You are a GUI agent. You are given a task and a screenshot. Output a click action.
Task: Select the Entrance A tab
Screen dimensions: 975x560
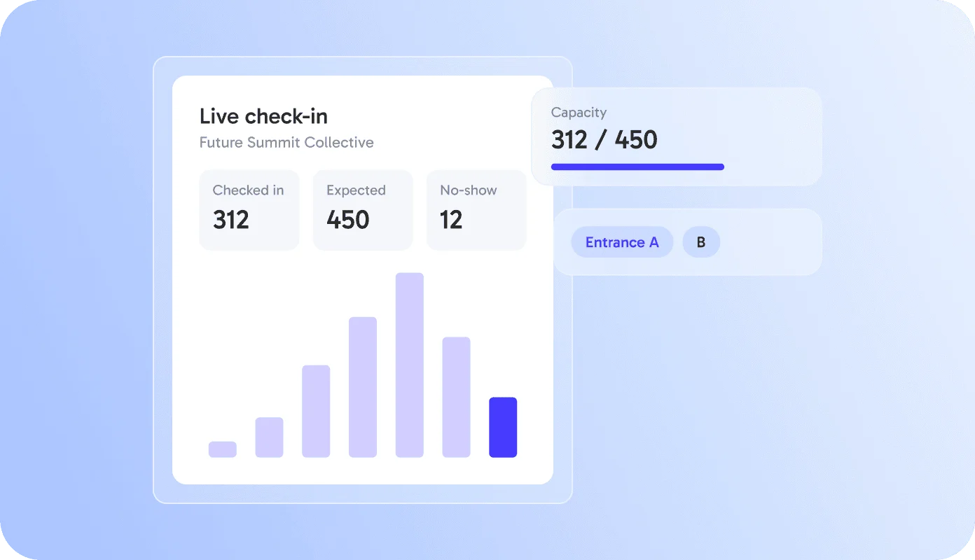tap(622, 242)
